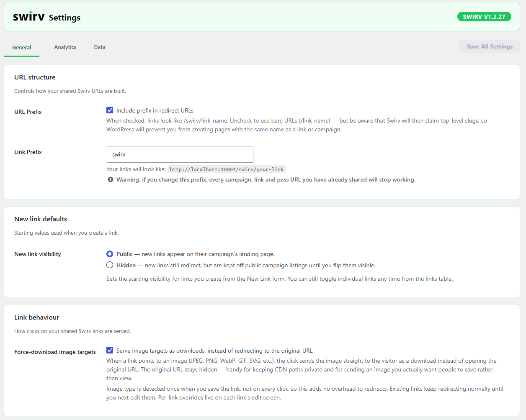The height and width of the screenshot is (420, 526).
Task: Click 'Starting values used when you create a link.'
Action: click(x=67, y=233)
